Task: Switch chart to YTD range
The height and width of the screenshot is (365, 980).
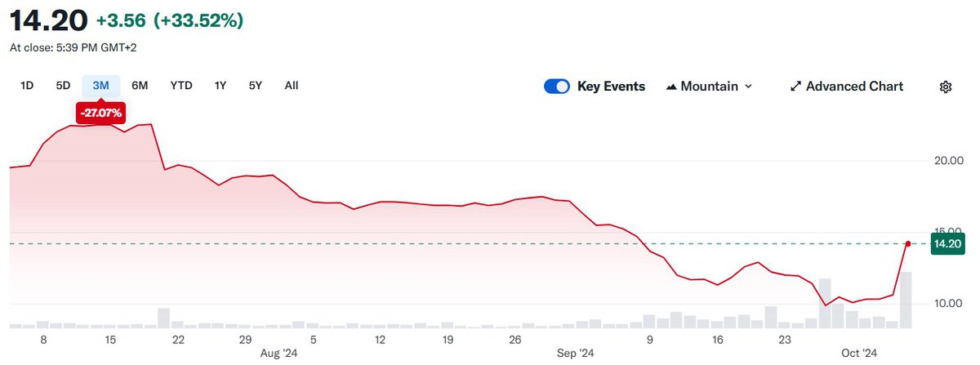Action: click(181, 86)
